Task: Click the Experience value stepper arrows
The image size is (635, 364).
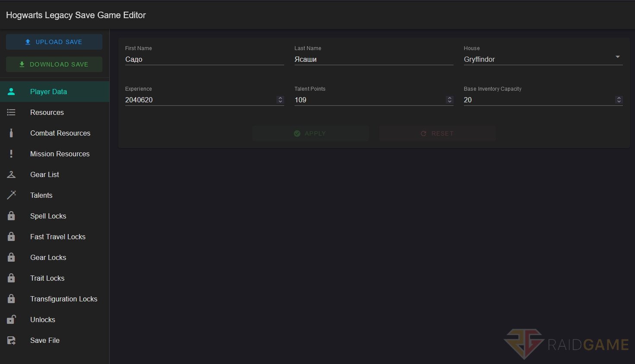Action: (x=280, y=100)
